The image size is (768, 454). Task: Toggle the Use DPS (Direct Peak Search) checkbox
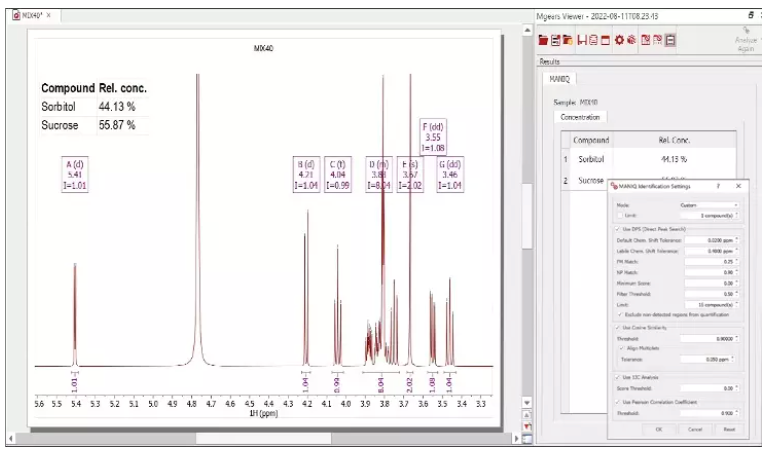click(618, 229)
